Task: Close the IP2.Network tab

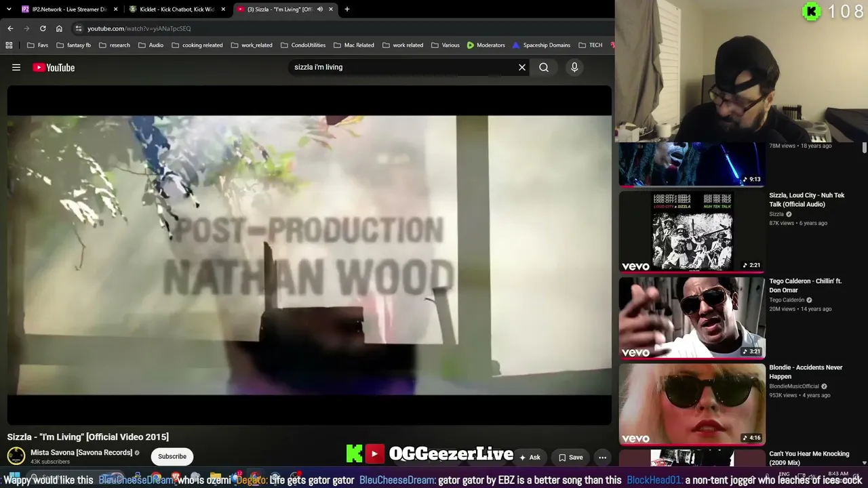Action: [115, 9]
